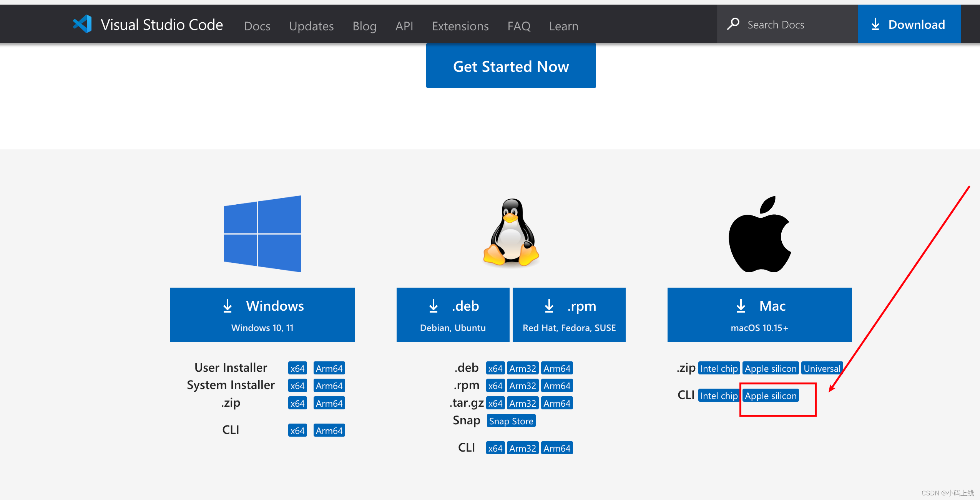The image size is (980, 500).
Task: Select Windows User Installer x64 option
Action: click(298, 368)
